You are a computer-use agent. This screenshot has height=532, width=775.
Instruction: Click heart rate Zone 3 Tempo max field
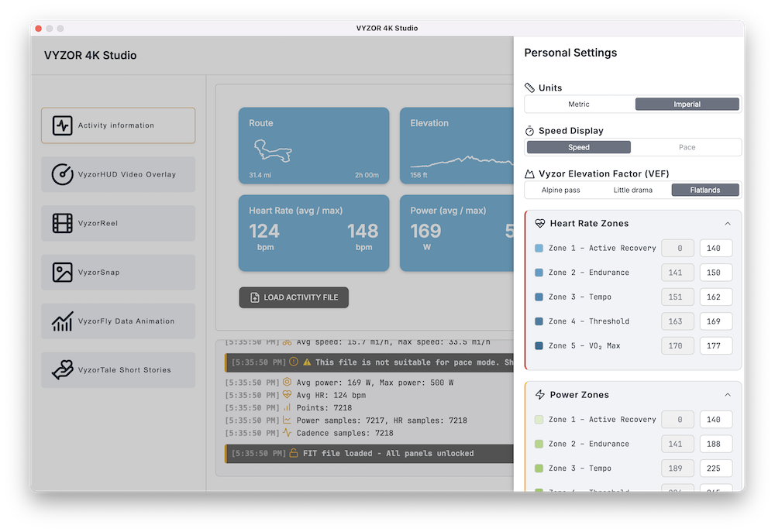[715, 297]
